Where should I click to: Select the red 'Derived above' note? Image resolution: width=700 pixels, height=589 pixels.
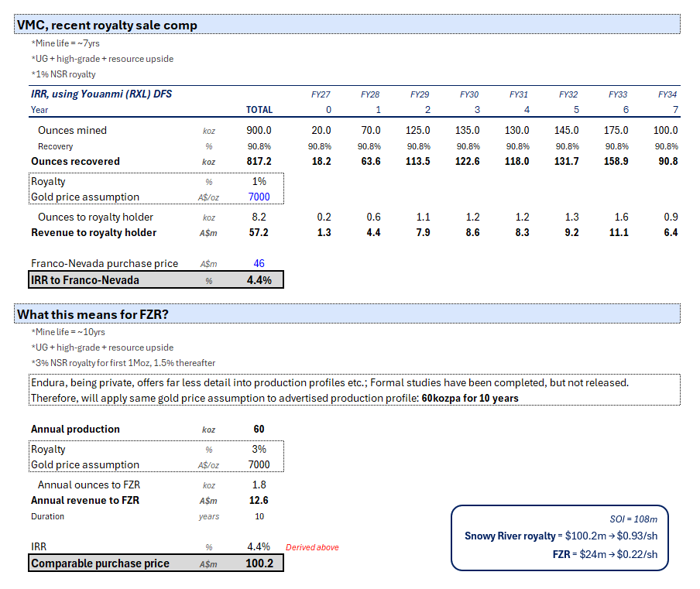312,547
